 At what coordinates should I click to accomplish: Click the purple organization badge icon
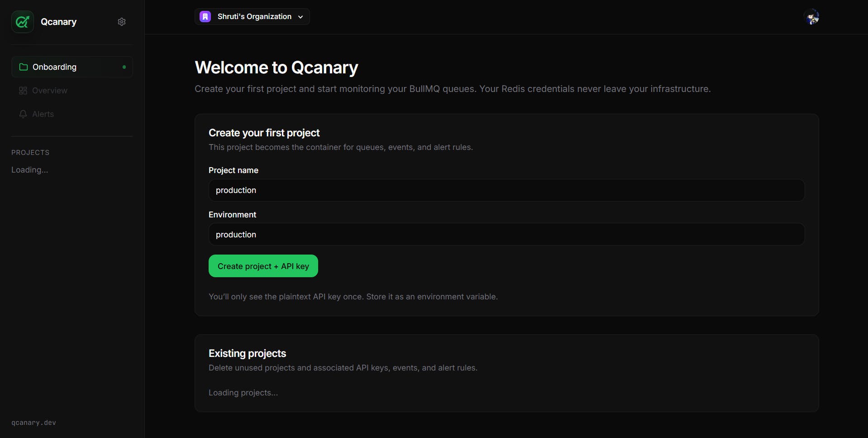point(205,17)
